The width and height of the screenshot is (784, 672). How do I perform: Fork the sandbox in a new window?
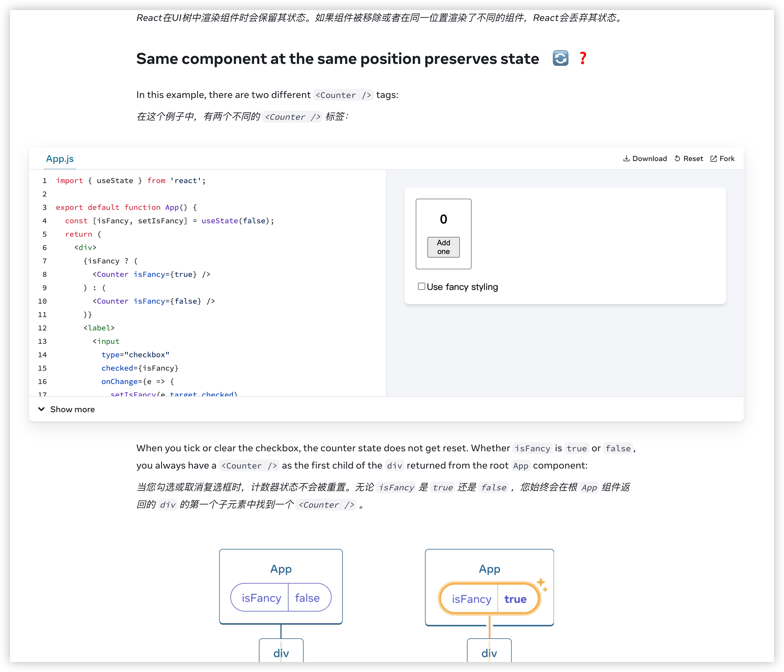click(x=722, y=159)
